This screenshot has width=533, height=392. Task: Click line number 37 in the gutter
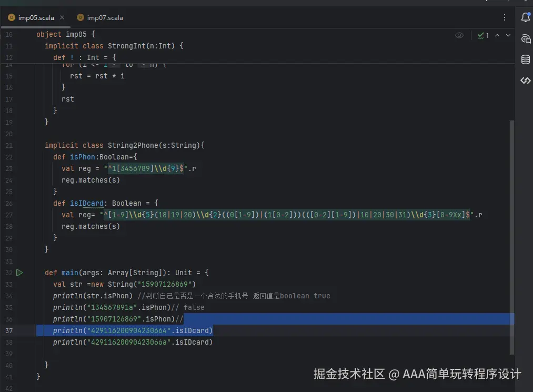(x=9, y=330)
